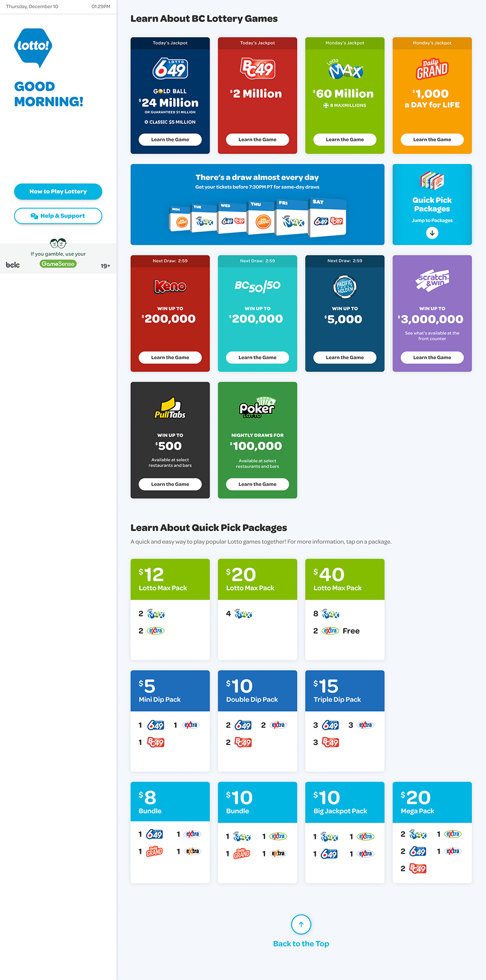The image size is (486, 980).
Task: Tap the BC/49 logo in the Triple Dip Pack
Action: [x=330, y=742]
